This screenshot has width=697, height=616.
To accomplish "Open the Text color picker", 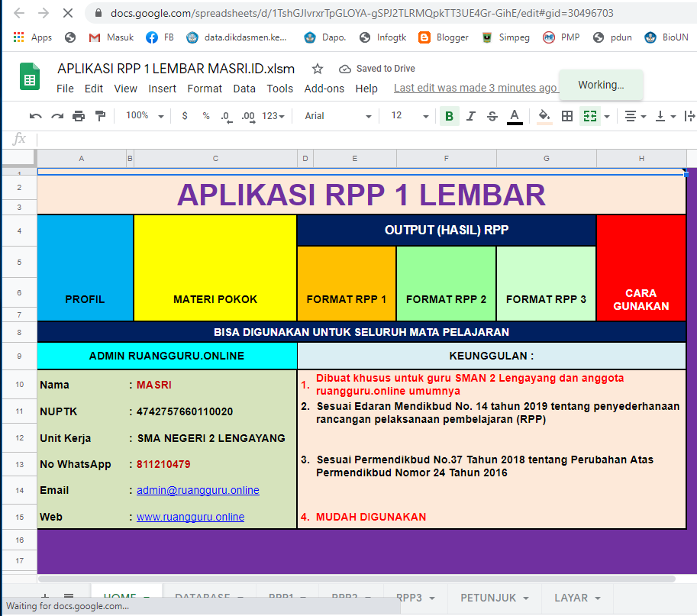I will click(513, 116).
